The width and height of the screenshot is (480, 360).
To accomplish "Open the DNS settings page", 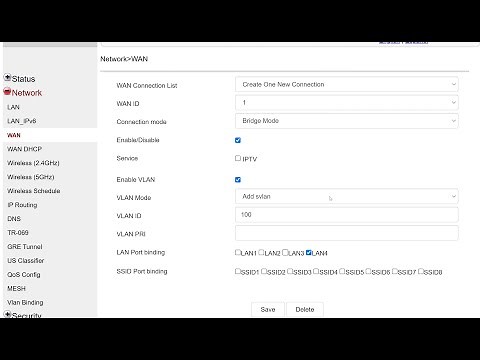I will [x=14, y=219].
